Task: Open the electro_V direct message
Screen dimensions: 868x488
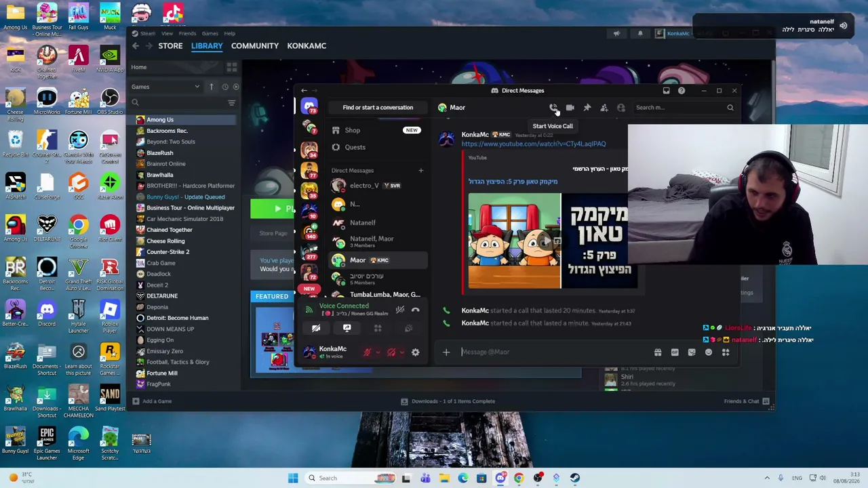Action: pyautogui.click(x=376, y=186)
